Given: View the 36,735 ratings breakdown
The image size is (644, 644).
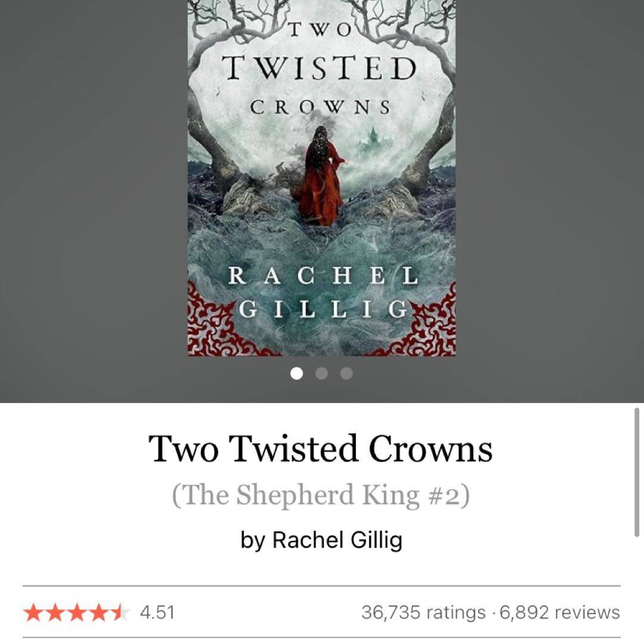Looking at the screenshot, I should click(x=423, y=612).
